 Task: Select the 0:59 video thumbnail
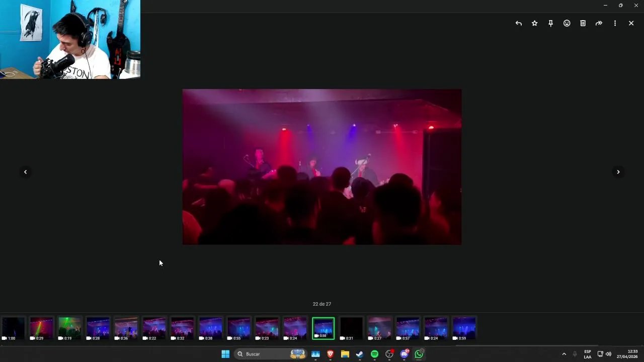coord(464,328)
